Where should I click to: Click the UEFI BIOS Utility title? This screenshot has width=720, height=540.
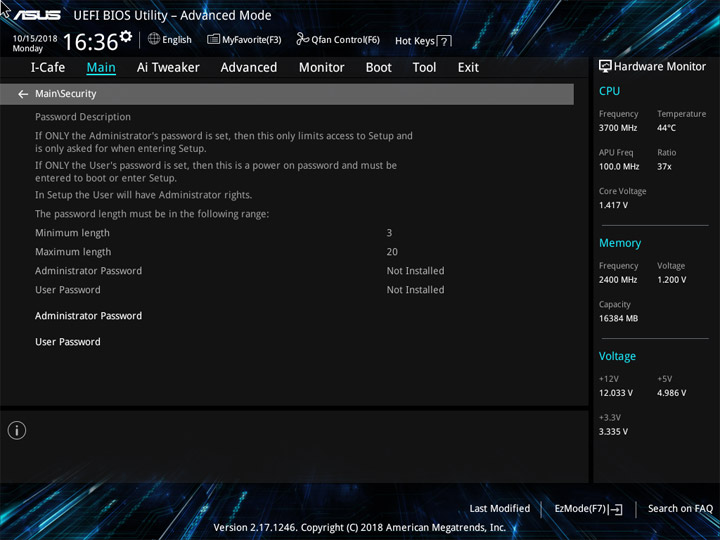172,16
